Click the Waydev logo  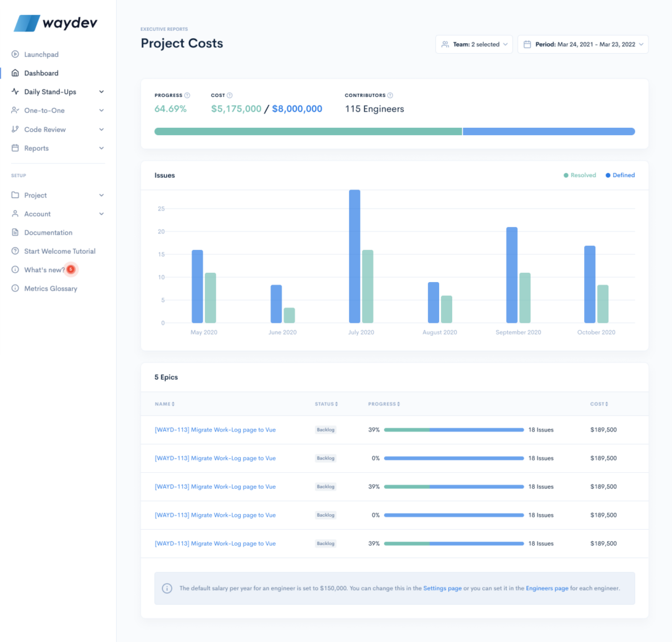pos(55,22)
